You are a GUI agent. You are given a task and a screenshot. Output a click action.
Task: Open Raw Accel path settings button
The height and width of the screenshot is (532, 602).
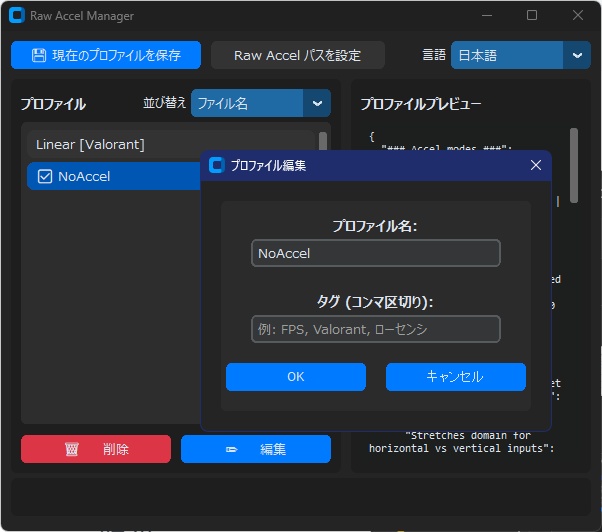[298, 55]
